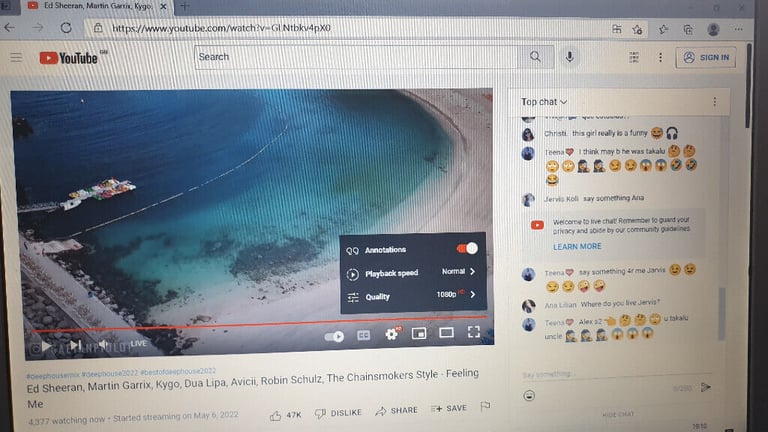
Task: Focus the YouTube Search field
Action: (358, 57)
